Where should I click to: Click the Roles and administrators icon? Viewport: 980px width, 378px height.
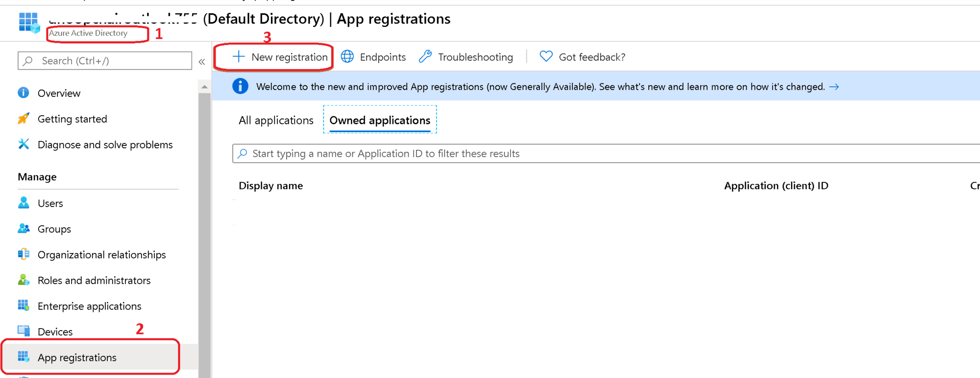(24, 280)
